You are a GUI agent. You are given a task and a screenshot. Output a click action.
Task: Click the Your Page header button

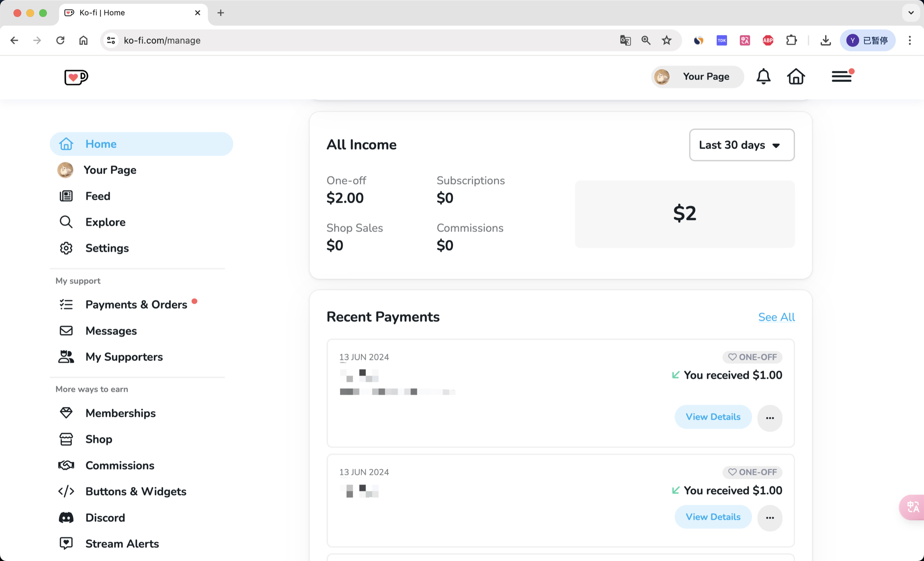pos(697,77)
